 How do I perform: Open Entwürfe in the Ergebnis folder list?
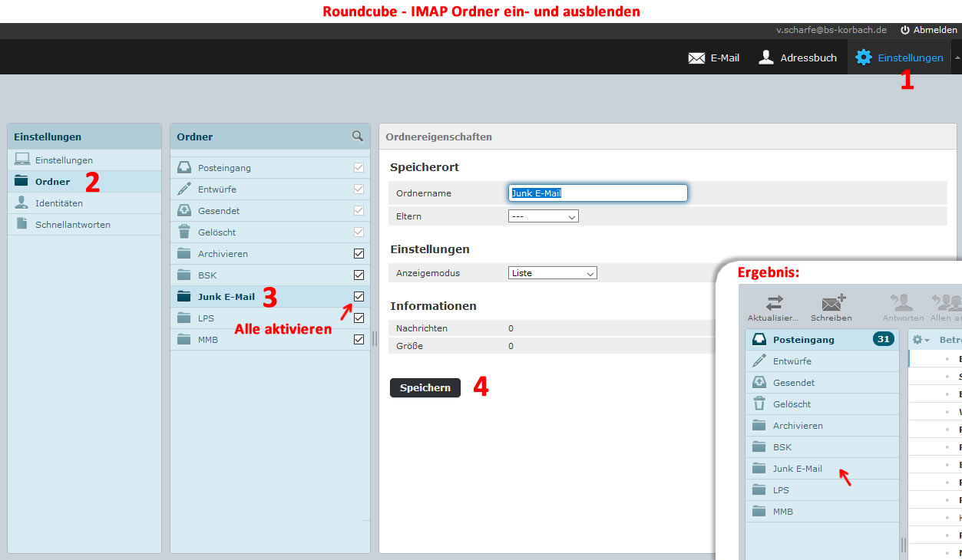coord(822,361)
